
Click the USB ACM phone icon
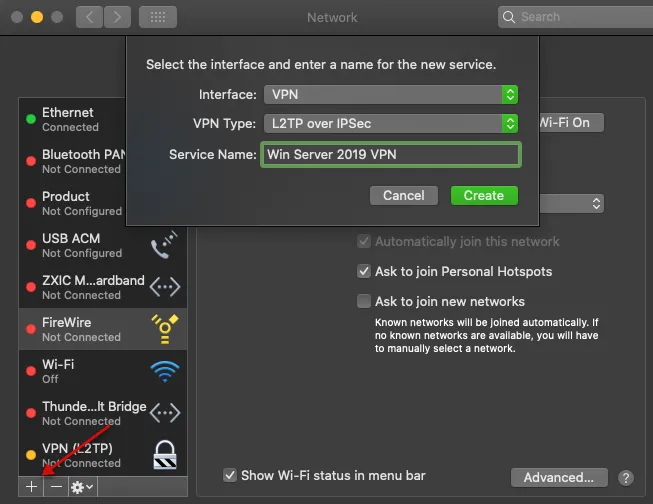click(164, 245)
